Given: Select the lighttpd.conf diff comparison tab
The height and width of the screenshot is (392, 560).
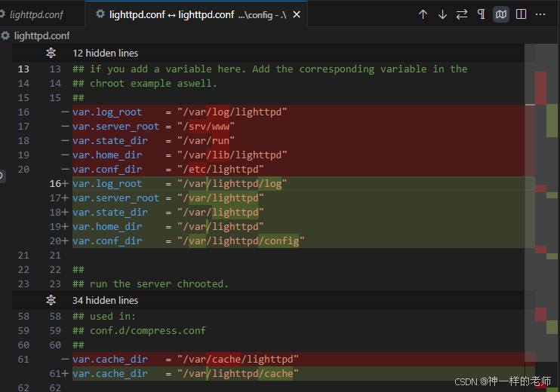Looking at the screenshot, I should 196,14.
